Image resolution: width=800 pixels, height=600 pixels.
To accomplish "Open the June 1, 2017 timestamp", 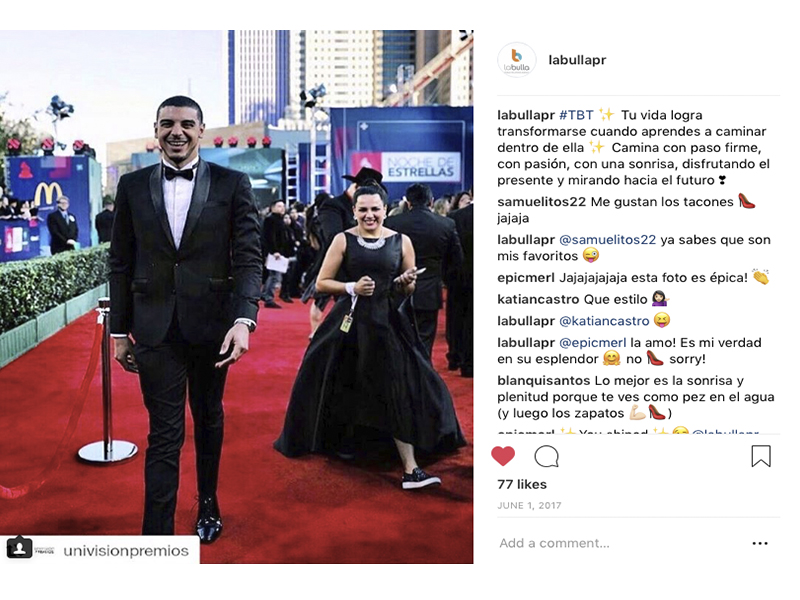I will [529, 506].
